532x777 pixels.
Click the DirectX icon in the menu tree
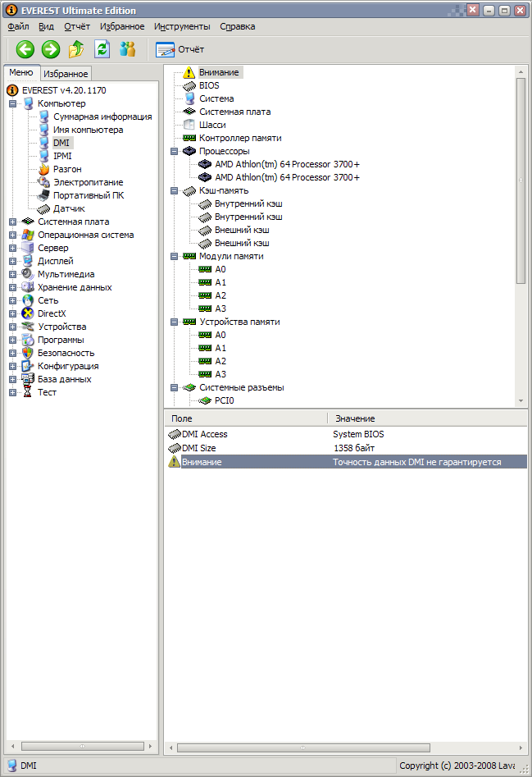tap(28, 313)
